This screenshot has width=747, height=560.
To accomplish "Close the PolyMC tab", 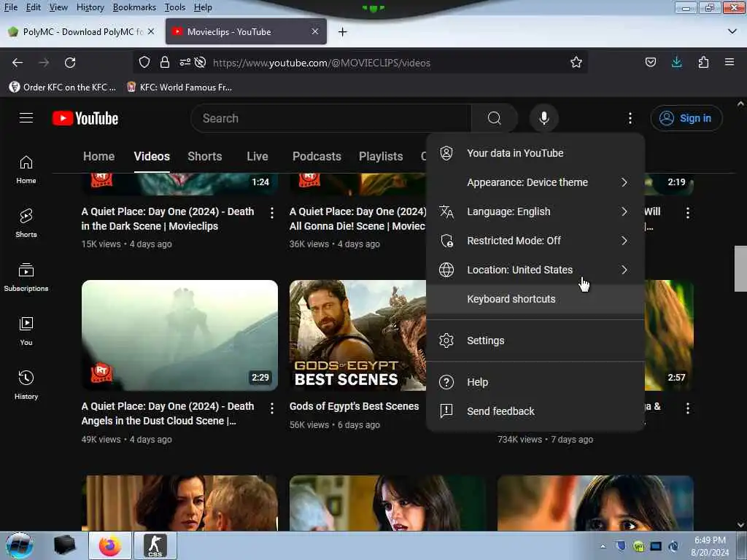I will tap(151, 31).
